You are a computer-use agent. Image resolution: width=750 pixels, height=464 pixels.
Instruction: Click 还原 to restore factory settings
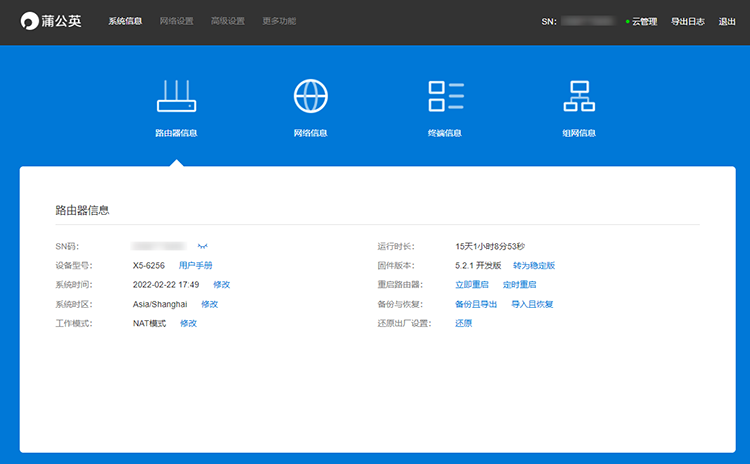coord(463,323)
